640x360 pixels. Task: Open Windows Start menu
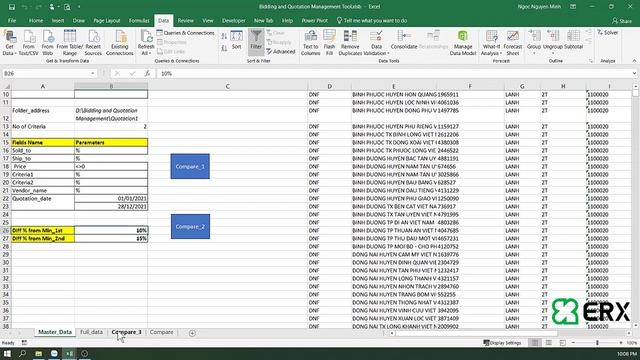(7, 353)
